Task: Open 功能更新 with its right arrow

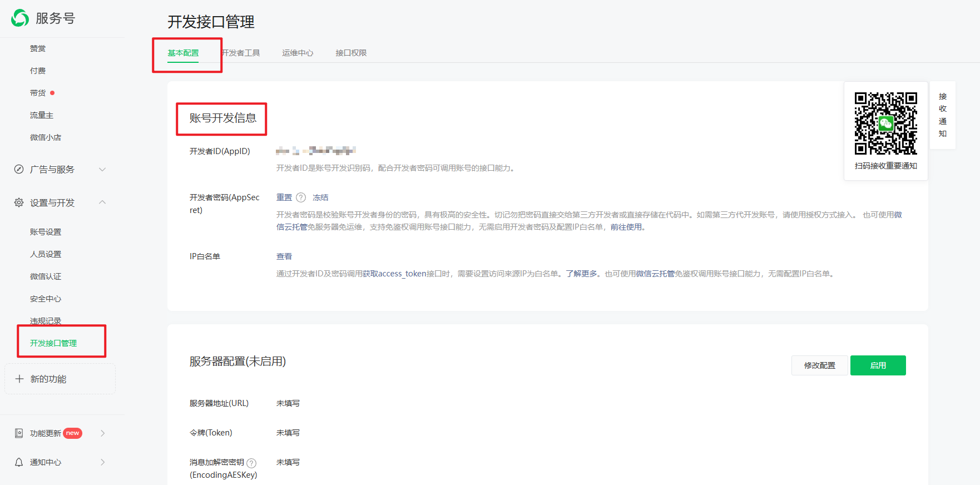Action: (103, 433)
